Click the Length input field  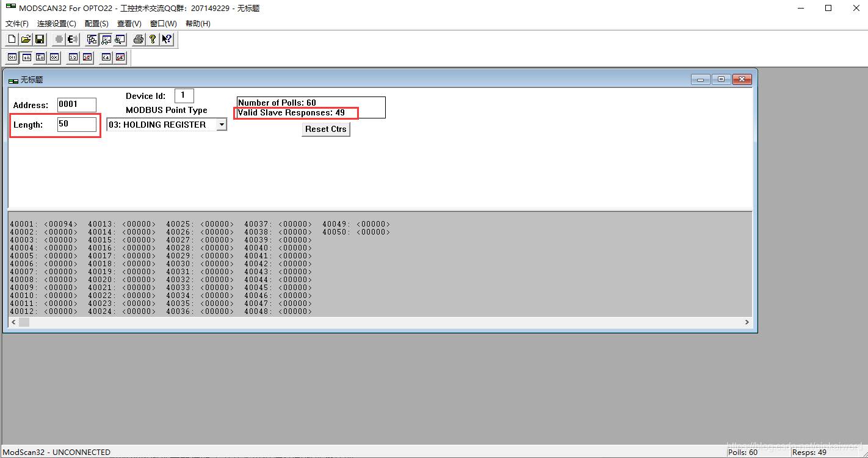[77, 125]
